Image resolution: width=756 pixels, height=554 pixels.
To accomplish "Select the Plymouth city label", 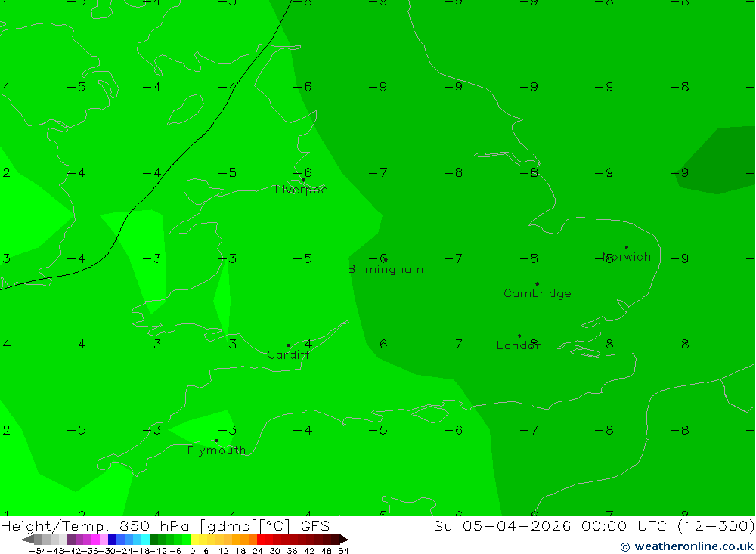I will (x=216, y=450).
